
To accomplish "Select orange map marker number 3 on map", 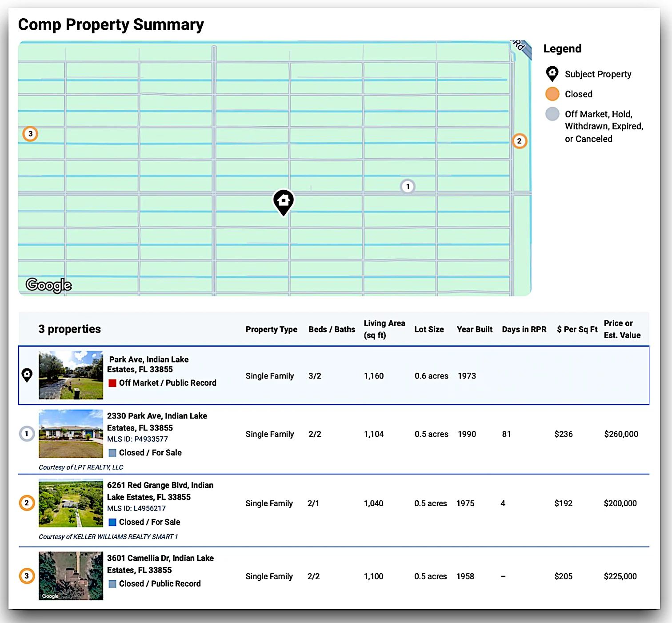I will [x=30, y=134].
